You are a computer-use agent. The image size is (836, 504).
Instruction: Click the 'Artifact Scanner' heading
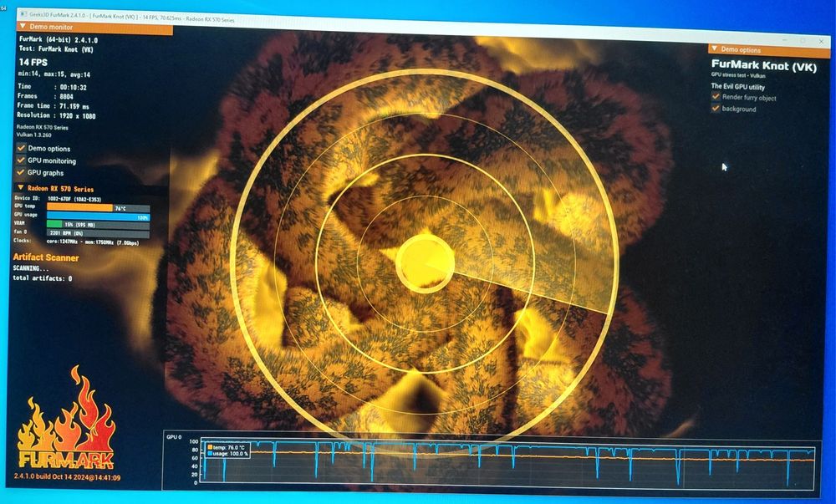tap(46, 257)
